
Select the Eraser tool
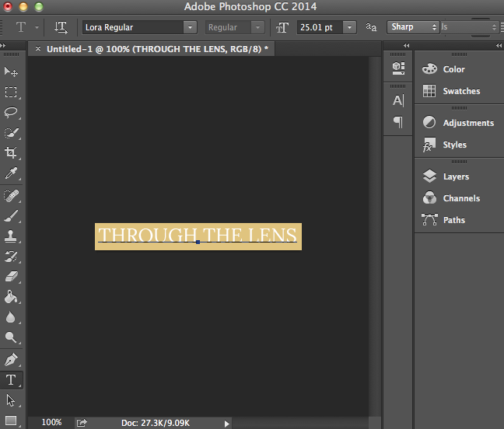(x=11, y=277)
